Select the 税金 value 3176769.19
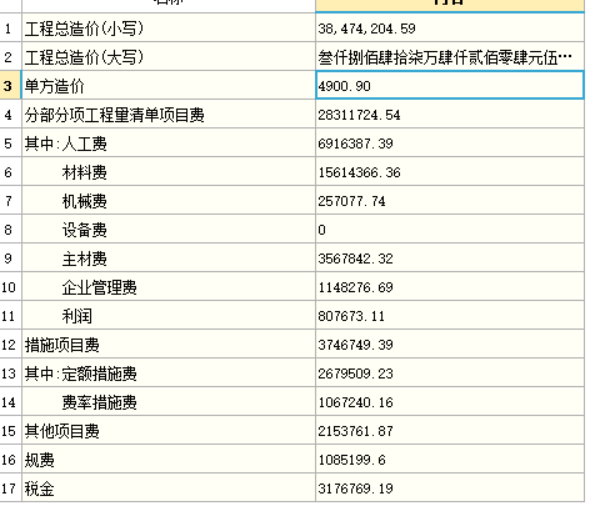The image size is (597, 514). tap(450, 488)
